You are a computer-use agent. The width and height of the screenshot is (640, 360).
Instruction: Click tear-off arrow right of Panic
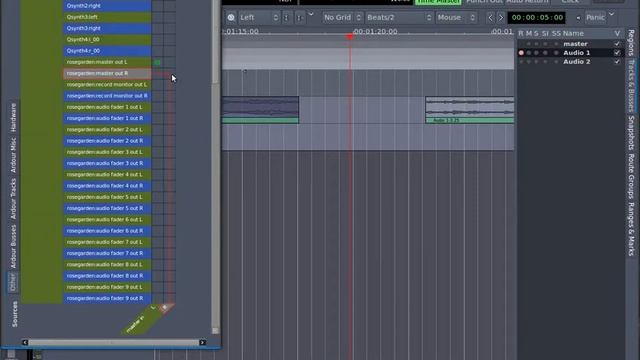611,14
